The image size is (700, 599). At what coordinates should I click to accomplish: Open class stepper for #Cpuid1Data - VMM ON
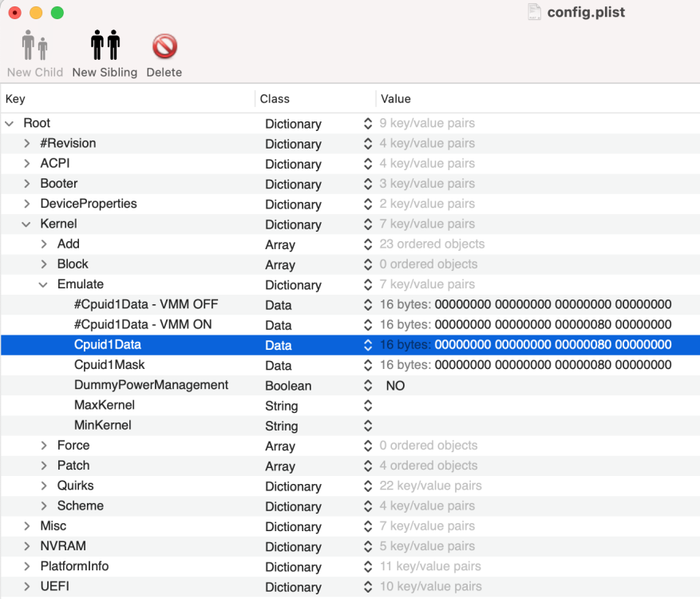[368, 325]
